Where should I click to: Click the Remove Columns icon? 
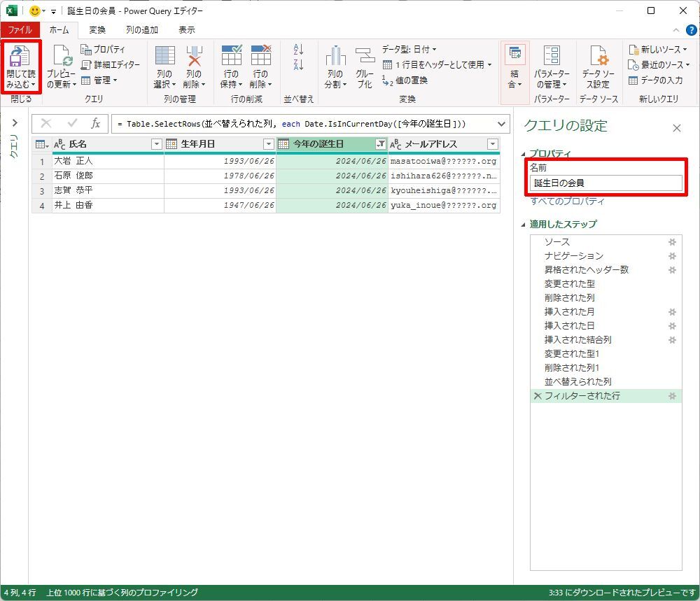coord(194,57)
